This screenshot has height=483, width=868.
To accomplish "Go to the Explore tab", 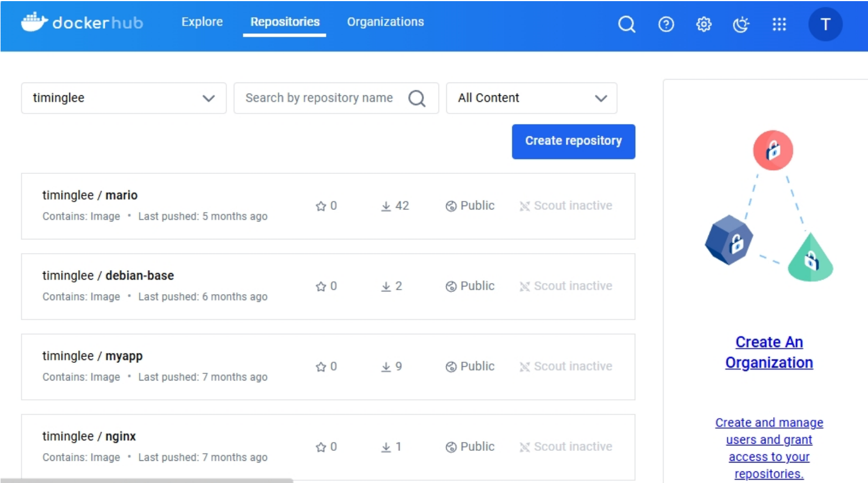I will (x=202, y=22).
